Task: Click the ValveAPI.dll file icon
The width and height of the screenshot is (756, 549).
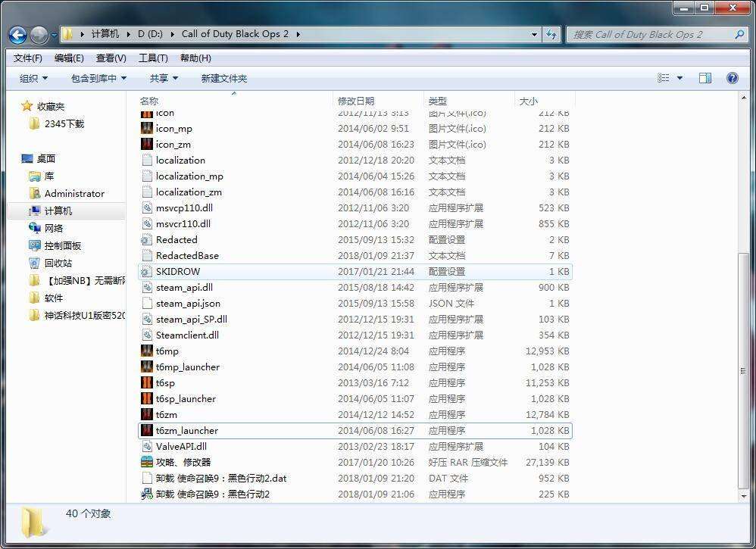Action: [x=146, y=446]
